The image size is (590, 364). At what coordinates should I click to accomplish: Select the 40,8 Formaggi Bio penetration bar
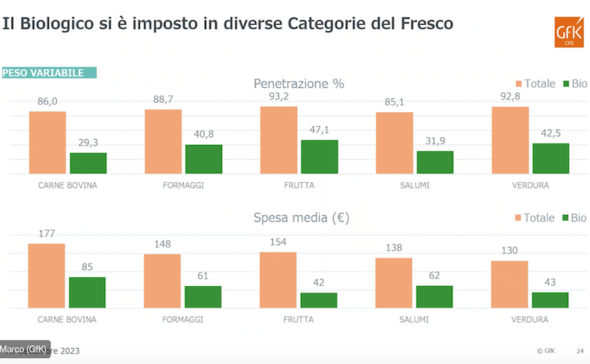coord(203,159)
